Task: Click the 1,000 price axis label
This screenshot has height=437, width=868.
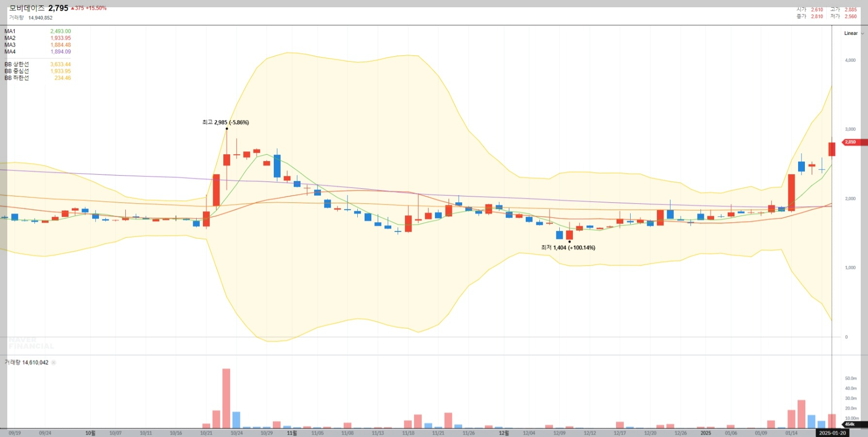Action: click(x=851, y=268)
